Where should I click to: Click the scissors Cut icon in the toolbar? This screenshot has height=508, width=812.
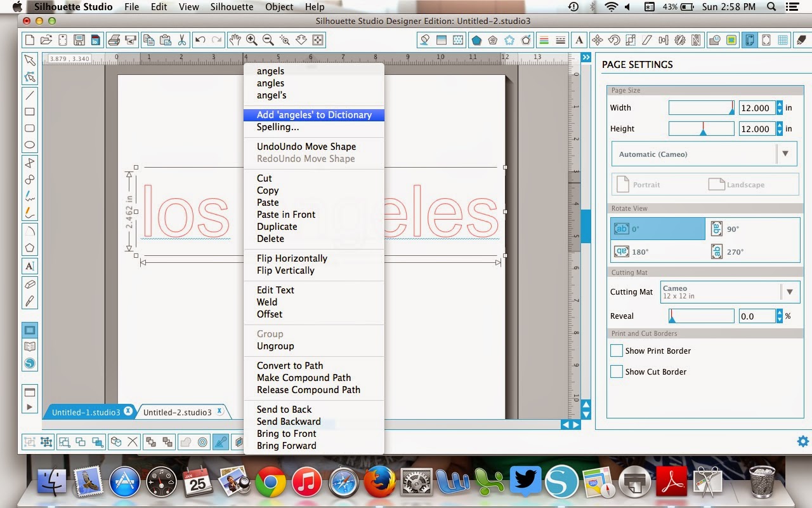[x=182, y=40]
